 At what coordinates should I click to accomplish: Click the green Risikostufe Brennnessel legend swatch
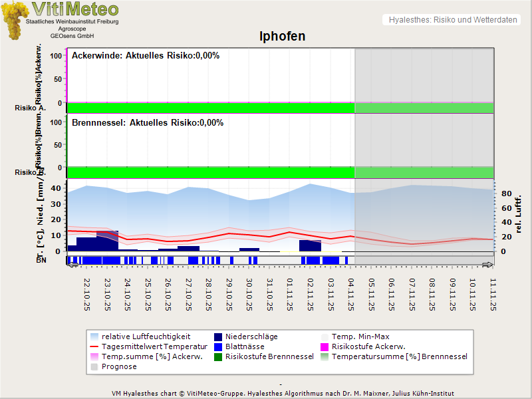pos(217,356)
